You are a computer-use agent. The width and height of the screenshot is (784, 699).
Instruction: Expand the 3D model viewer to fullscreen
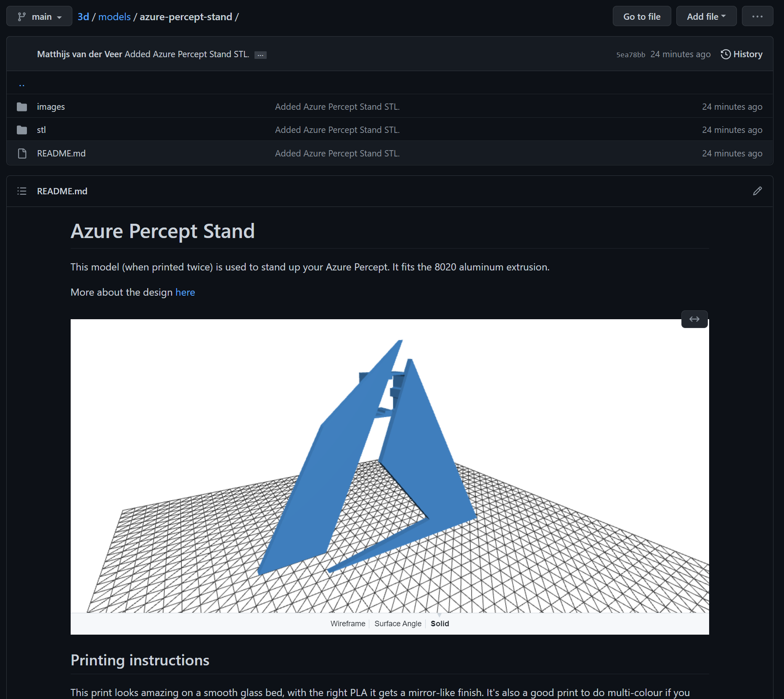[x=694, y=319]
